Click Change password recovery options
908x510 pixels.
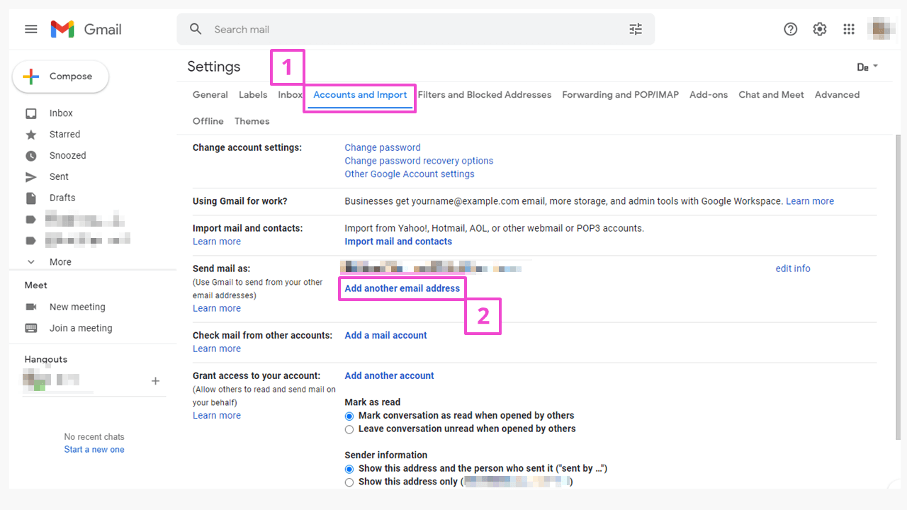click(x=419, y=161)
